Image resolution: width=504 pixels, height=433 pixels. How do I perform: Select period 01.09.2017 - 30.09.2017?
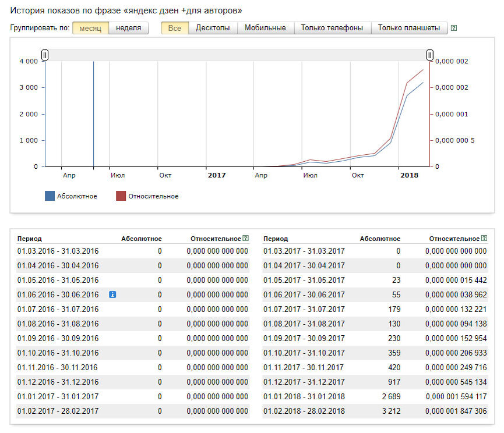tap(304, 338)
